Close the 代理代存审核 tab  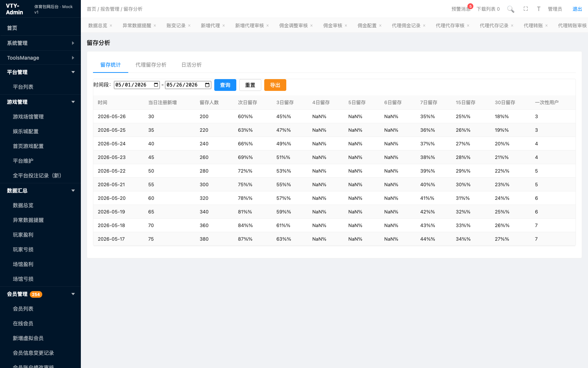click(468, 26)
